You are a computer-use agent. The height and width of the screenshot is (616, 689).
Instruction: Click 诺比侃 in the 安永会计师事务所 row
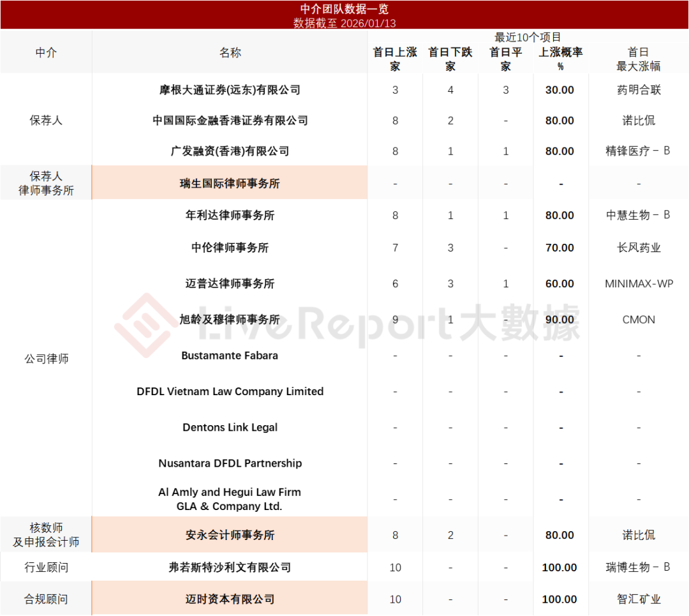tap(639, 535)
